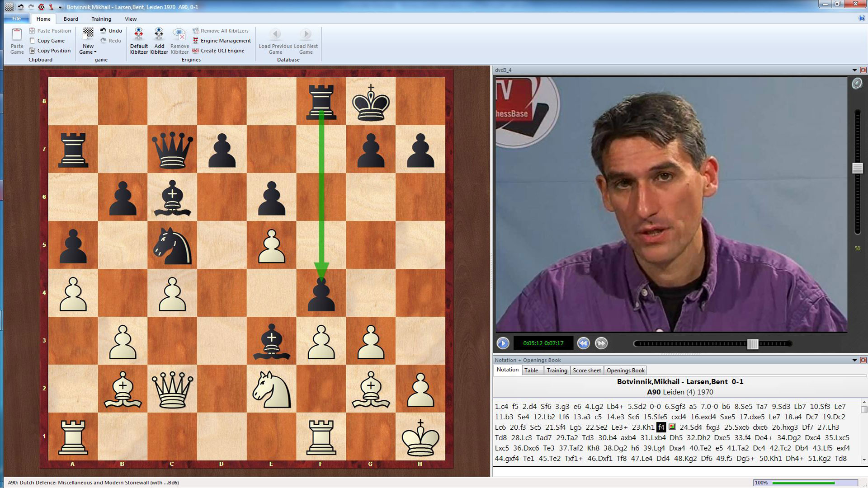The height and width of the screenshot is (488, 868).
Task: Open Engine Management
Action: (x=221, y=40)
